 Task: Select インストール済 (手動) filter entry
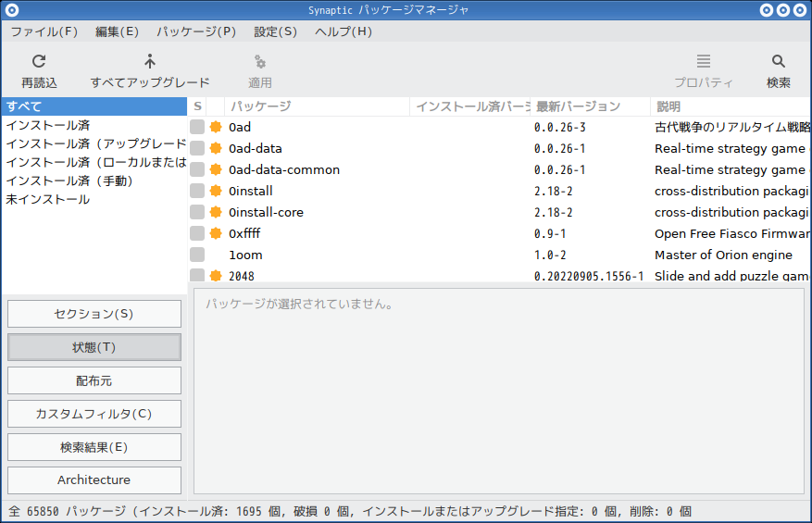click(x=94, y=181)
